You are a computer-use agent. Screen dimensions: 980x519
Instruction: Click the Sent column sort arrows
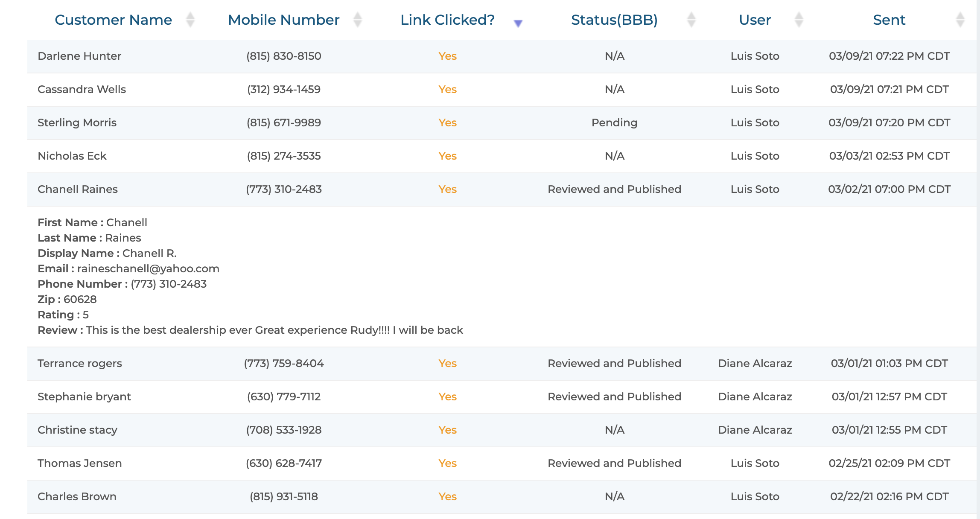(960, 20)
